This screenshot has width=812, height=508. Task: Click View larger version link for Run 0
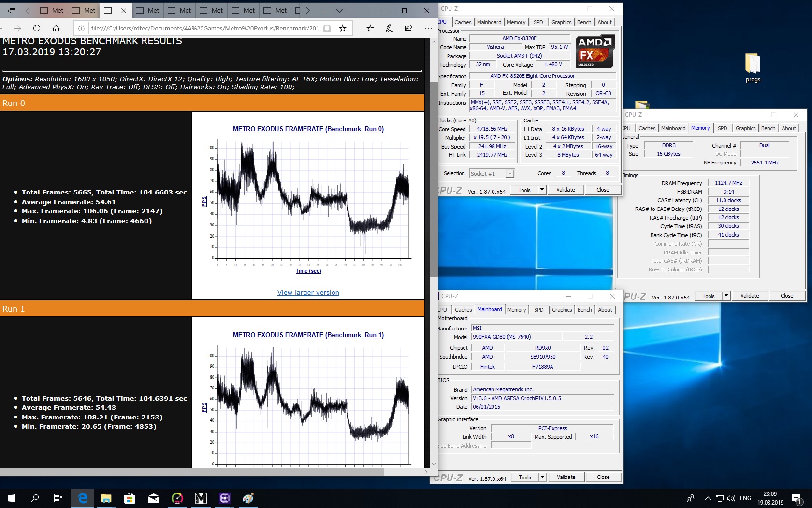pos(308,292)
